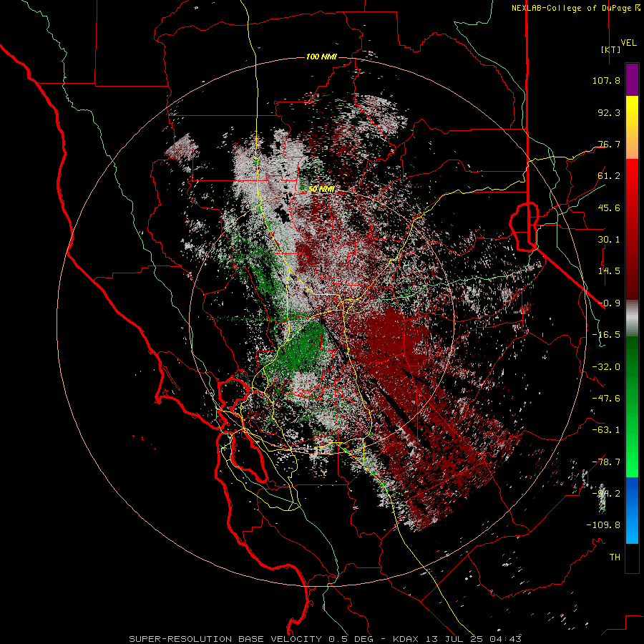
Task: Select the 61.2 legend value
Action: 609,176
